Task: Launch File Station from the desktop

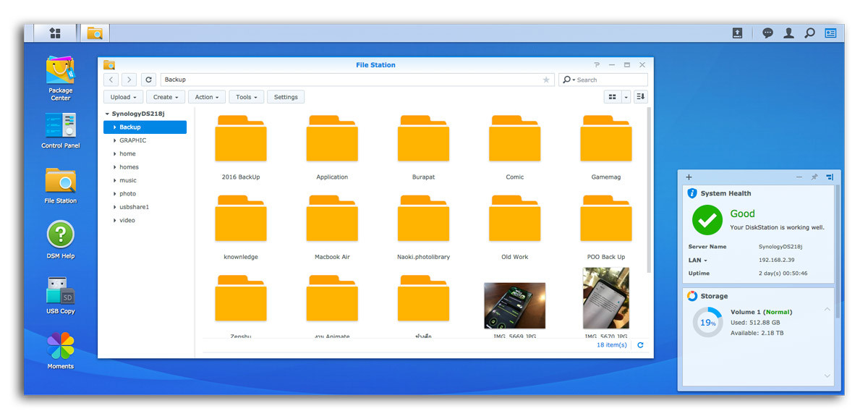Action: tap(61, 185)
